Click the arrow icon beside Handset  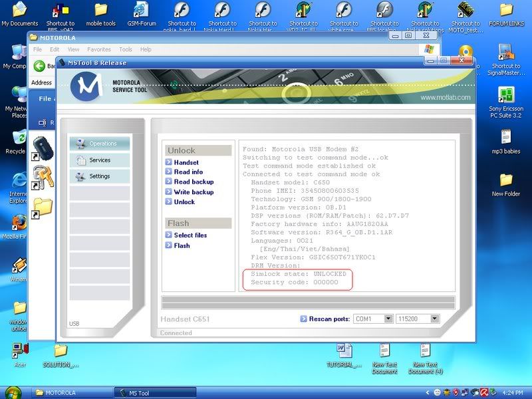(x=169, y=162)
